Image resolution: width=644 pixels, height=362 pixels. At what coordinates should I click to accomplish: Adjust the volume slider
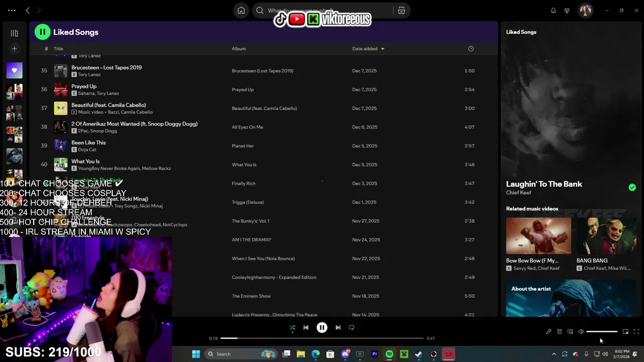tap(602, 332)
